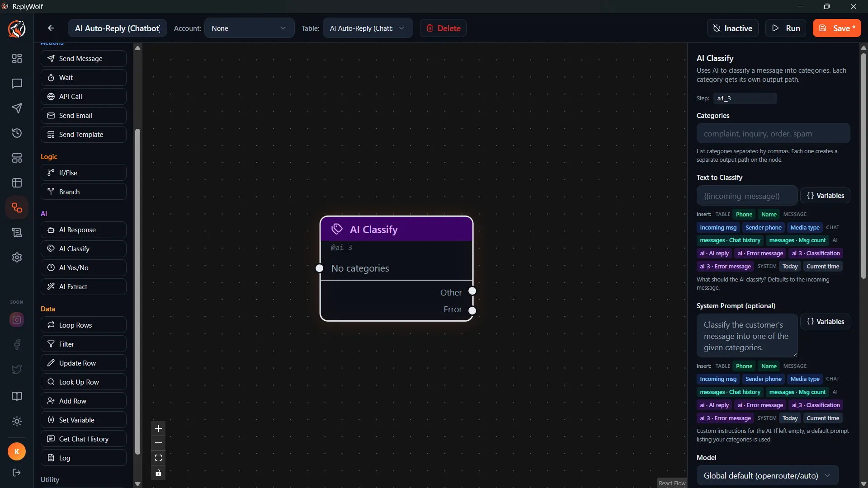This screenshot has width=868, height=488.
Task: Add the Loop Rows data node
Action: pyautogui.click(x=83, y=325)
